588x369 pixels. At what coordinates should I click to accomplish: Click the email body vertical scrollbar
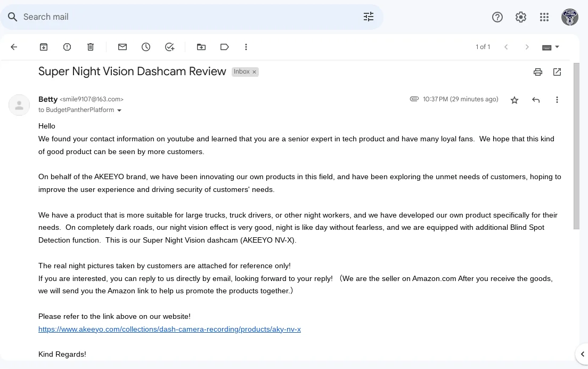(x=576, y=146)
